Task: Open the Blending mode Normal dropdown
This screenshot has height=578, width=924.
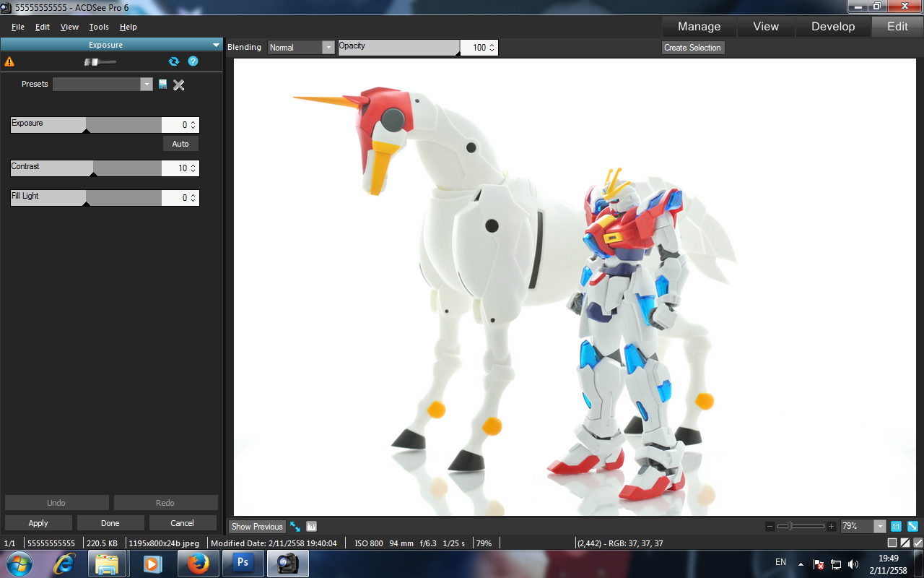Action: click(329, 48)
